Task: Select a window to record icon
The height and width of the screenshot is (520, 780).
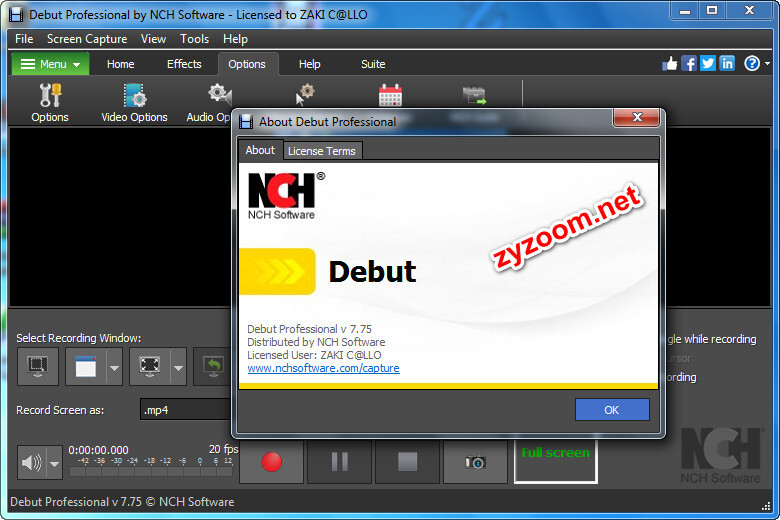Action: click(x=86, y=367)
